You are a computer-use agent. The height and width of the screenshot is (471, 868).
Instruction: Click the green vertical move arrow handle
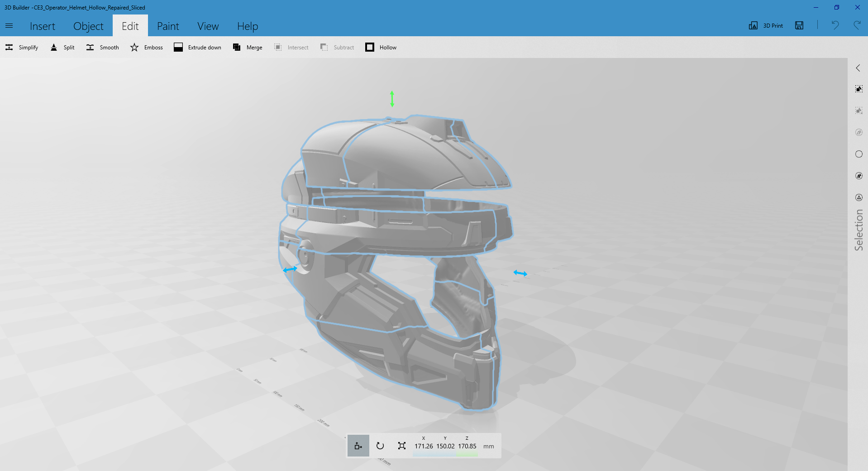[392, 99]
